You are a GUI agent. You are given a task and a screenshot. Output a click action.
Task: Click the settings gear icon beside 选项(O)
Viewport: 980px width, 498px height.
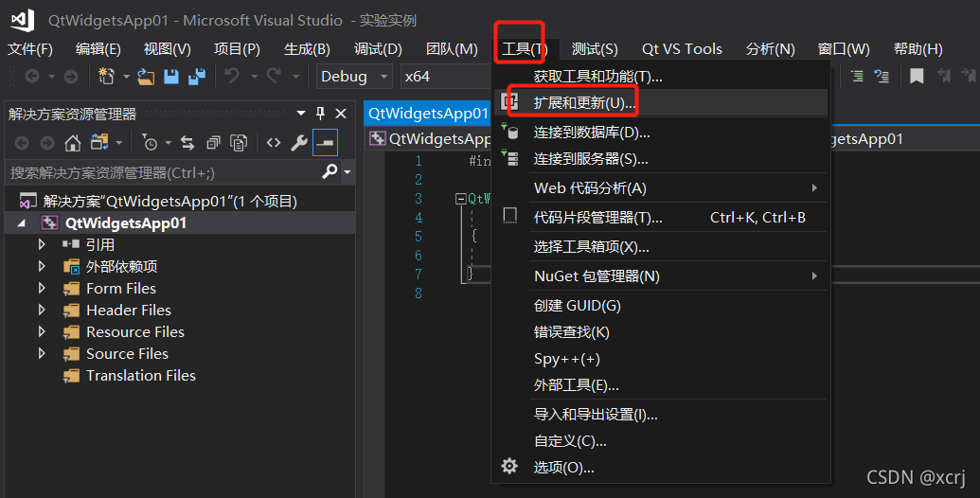pos(509,466)
